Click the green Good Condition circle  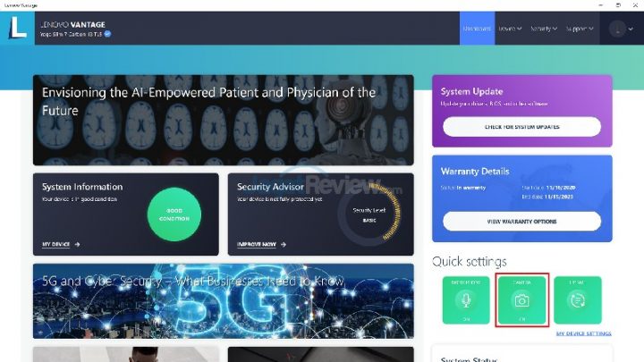[174, 215]
